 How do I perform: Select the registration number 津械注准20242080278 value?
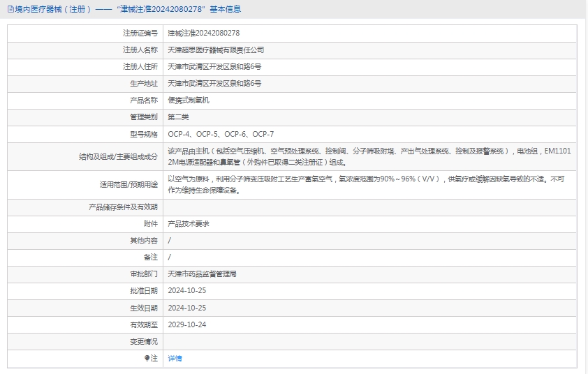coord(203,33)
